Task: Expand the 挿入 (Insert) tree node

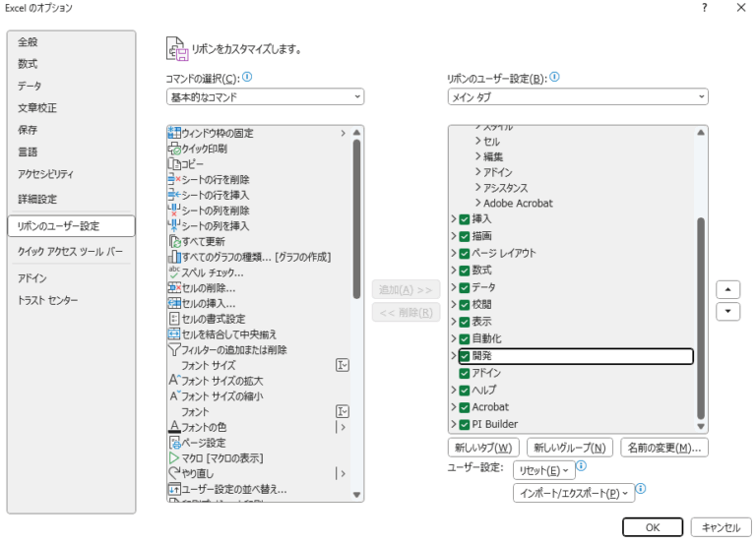Action: [x=454, y=218]
